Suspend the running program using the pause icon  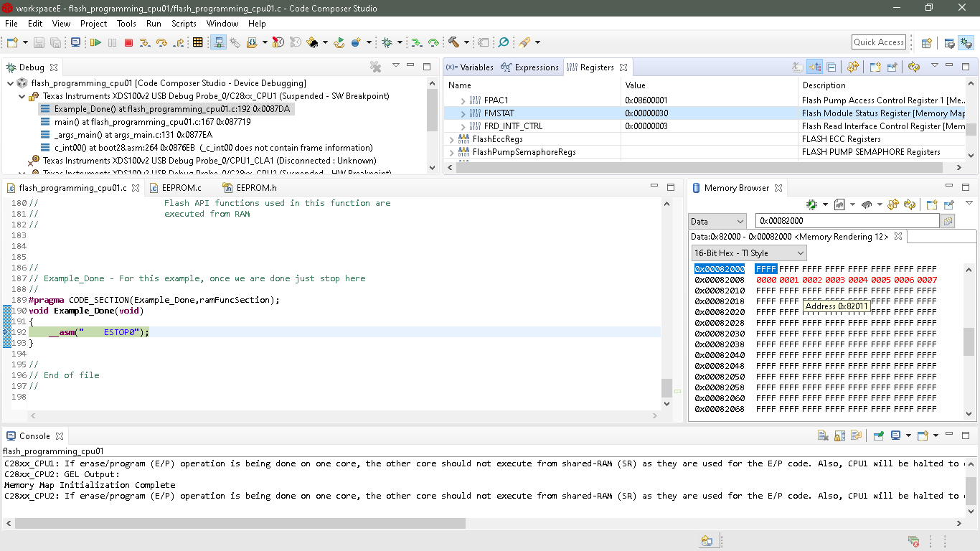click(x=112, y=42)
